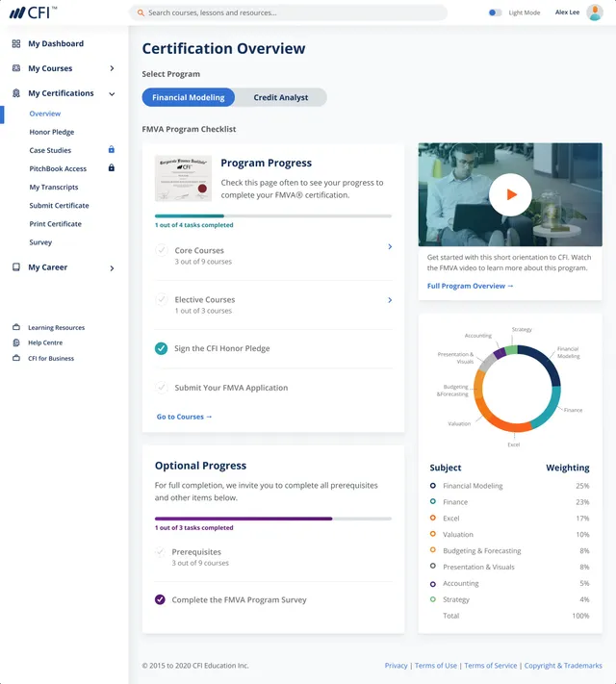Open the Full Program Overview link
This screenshot has height=684, width=616.
coord(471,286)
